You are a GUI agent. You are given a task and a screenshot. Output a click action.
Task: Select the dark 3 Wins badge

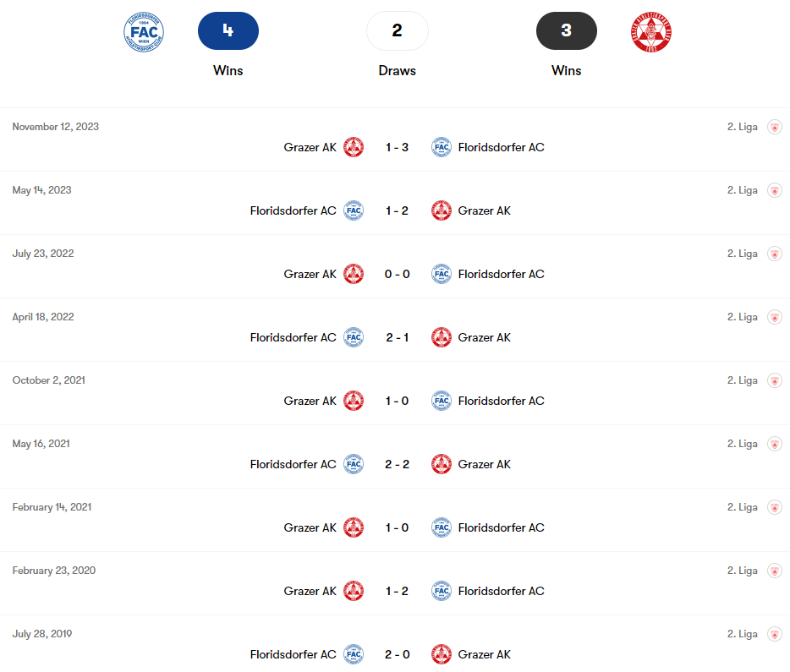[567, 30]
